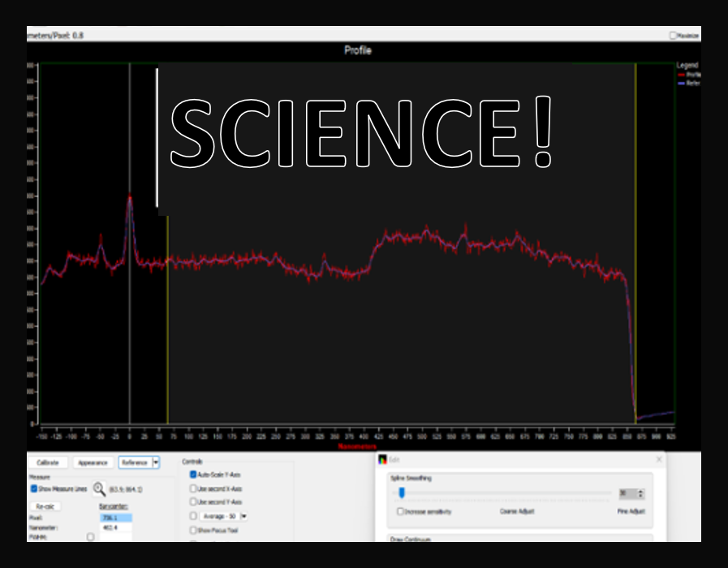Close the Edit dialog
728x568 pixels.
[658, 459]
